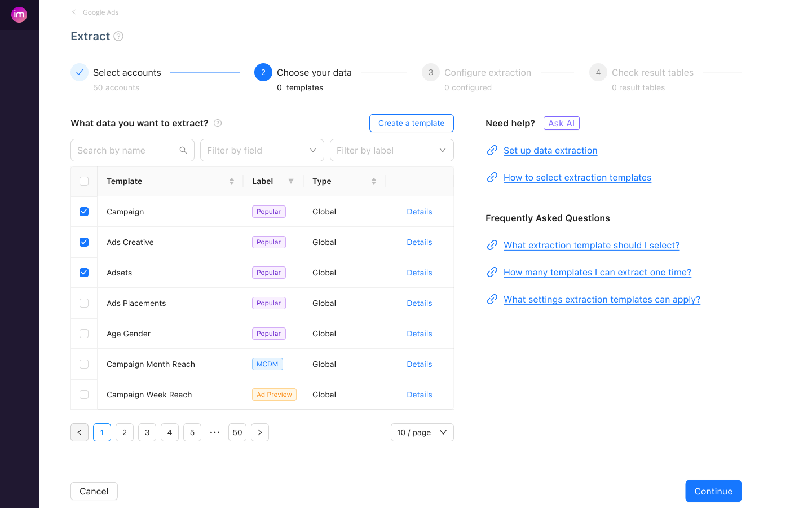Uncheck the Campaign template checkbox
The height and width of the screenshot is (508, 812).
[83, 211]
